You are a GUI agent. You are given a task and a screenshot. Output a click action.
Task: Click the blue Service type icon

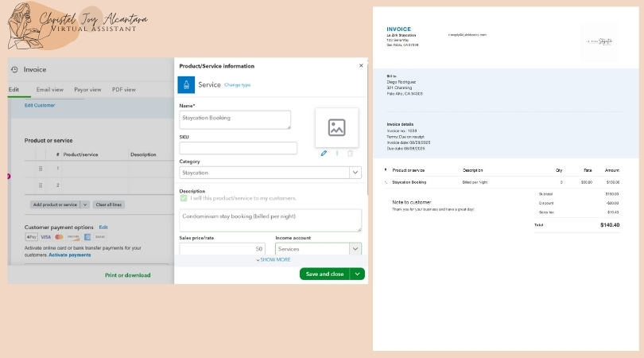[x=186, y=84]
